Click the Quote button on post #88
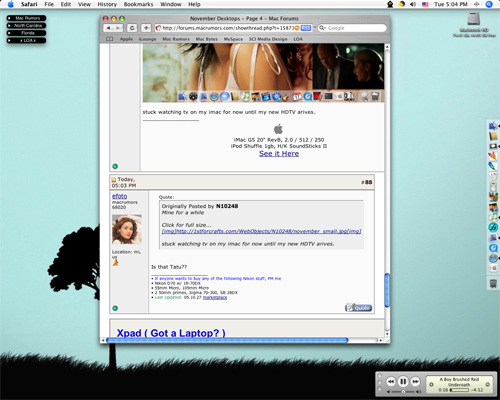The height and width of the screenshot is (400, 500). coord(358,308)
